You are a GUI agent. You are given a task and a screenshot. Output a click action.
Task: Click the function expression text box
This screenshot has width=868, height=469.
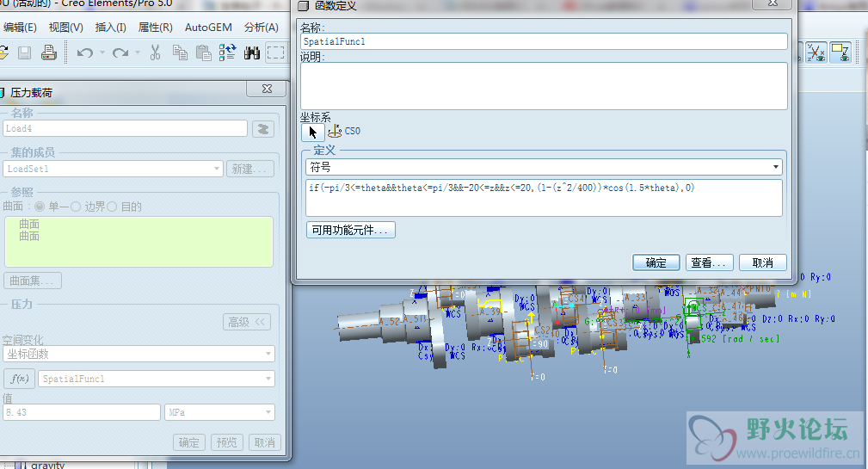pyautogui.click(x=545, y=198)
